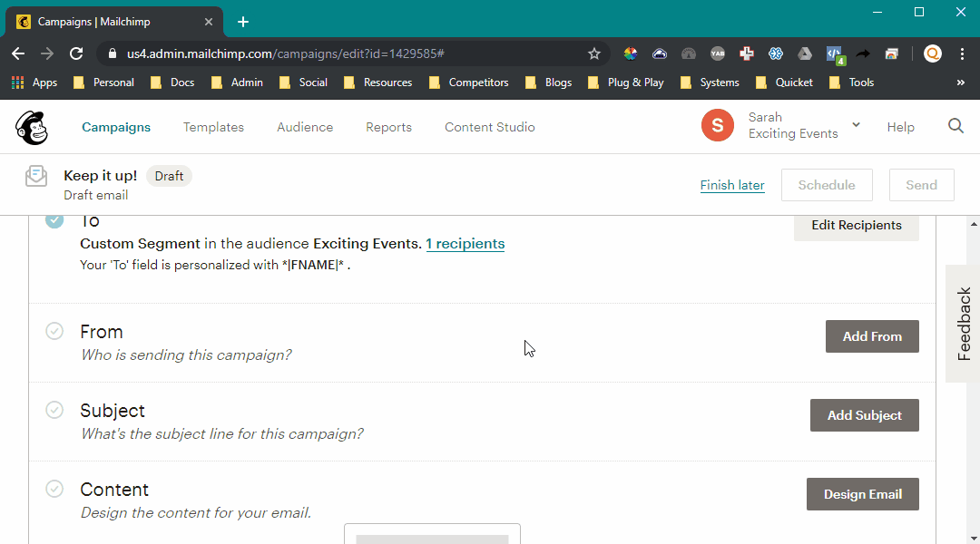Click the site lock icon in address bar
The image size is (980, 544).
[113, 53]
